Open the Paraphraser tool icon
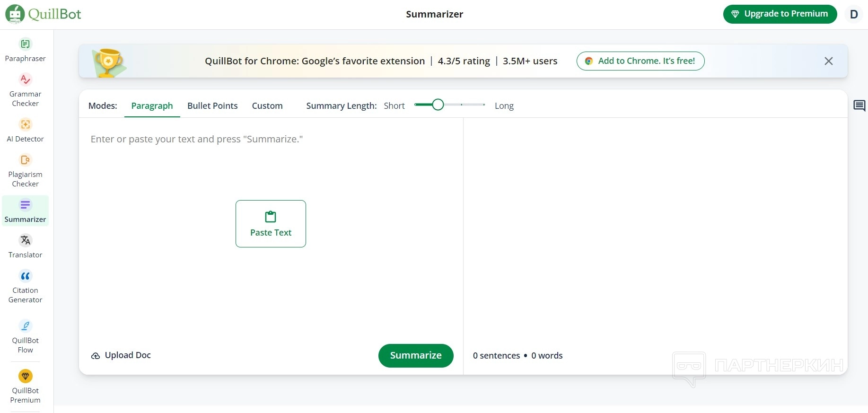Image resolution: width=868 pixels, height=413 pixels. pyautogui.click(x=25, y=44)
